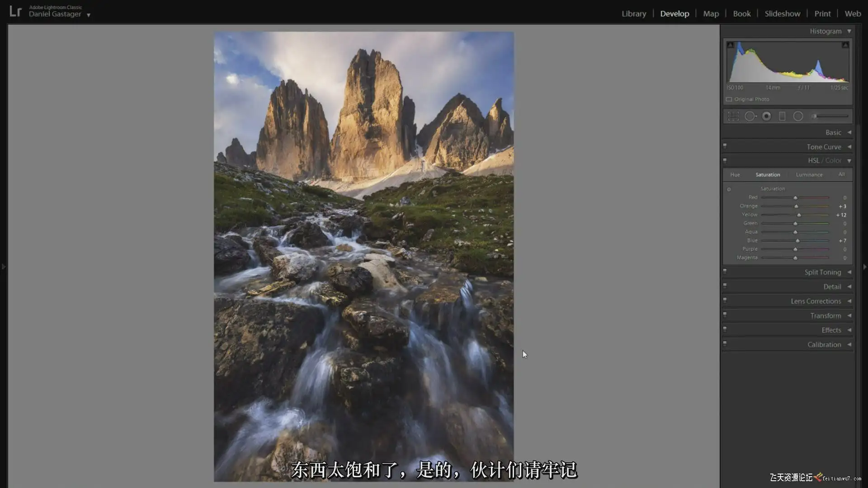Enable the Original Photo checkbox
Viewport: 868px width, 488px height.
(729, 99)
